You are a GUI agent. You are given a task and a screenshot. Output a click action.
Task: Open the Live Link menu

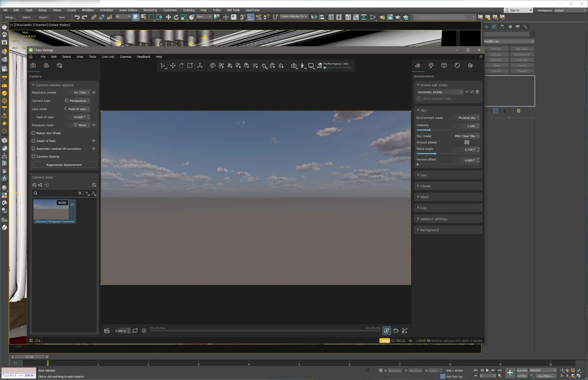[108, 57]
